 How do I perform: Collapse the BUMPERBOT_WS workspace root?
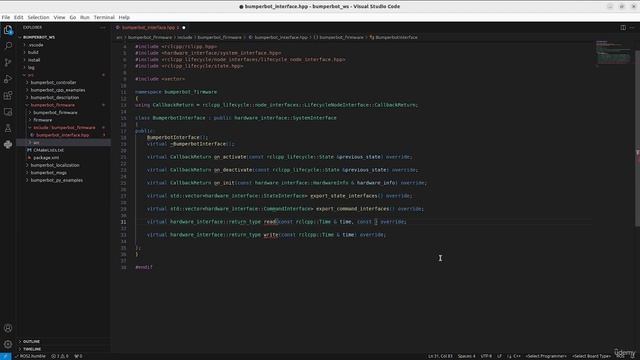coord(39,37)
